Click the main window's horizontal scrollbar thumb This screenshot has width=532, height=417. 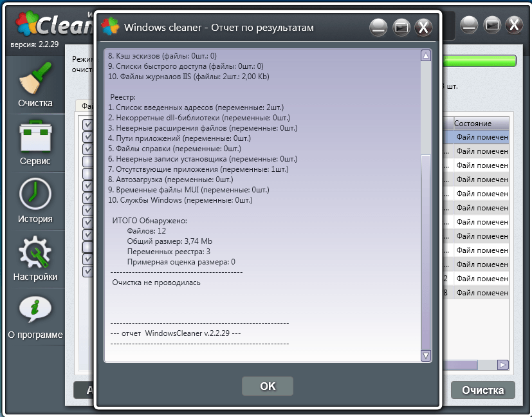point(461,365)
